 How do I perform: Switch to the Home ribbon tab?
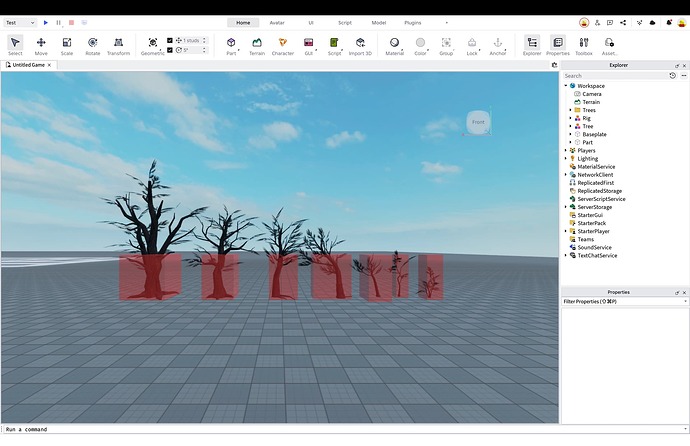[243, 22]
